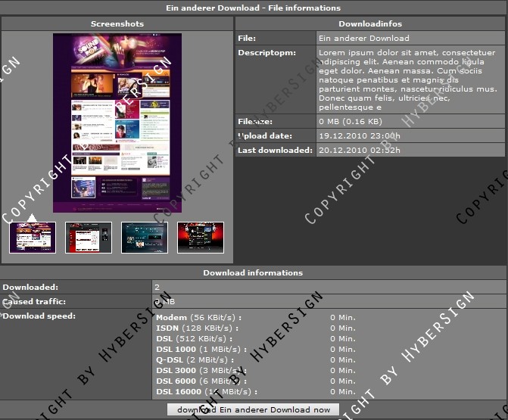The height and width of the screenshot is (420, 508).
Task: Open the large screenshot preview image
Action: tap(117, 123)
